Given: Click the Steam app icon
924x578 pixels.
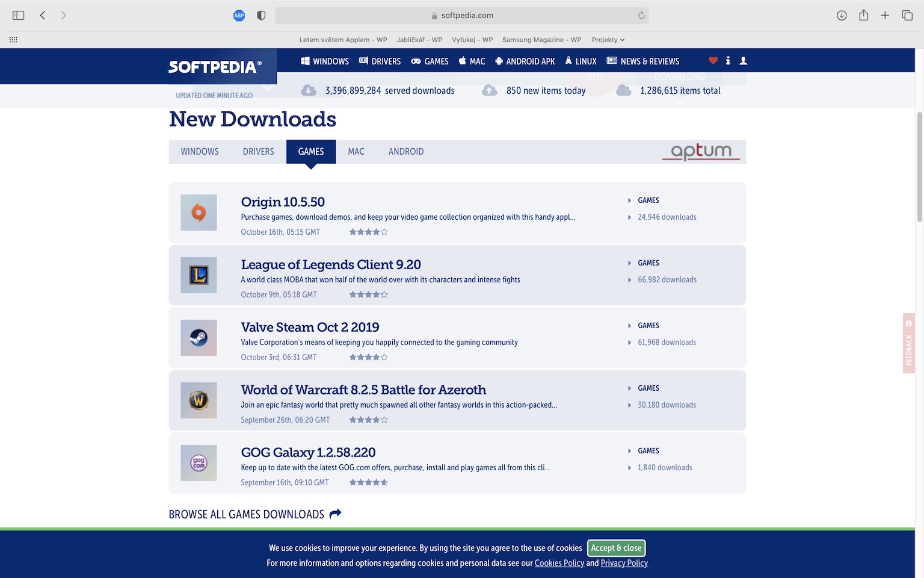Looking at the screenshot, I should coord(199,338).
